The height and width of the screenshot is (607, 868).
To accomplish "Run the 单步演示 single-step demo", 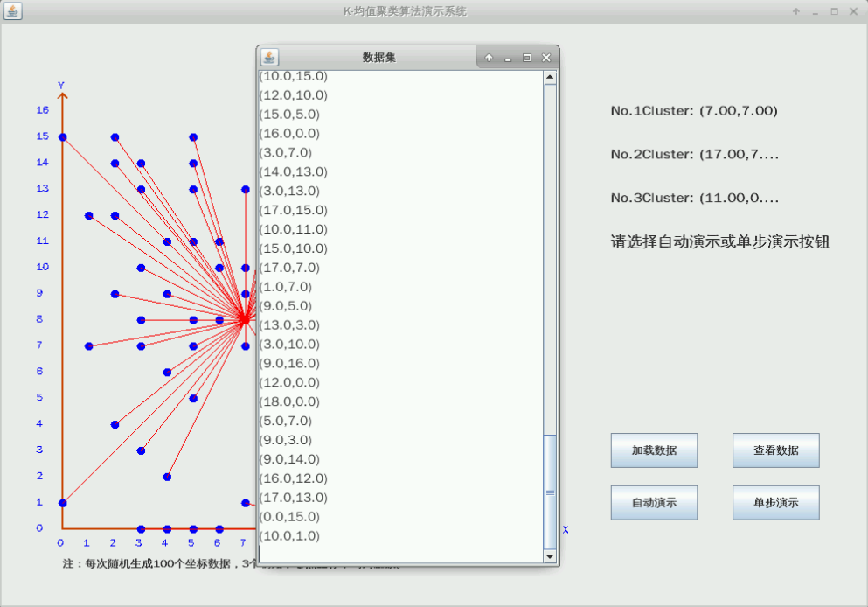I will 775,503.
